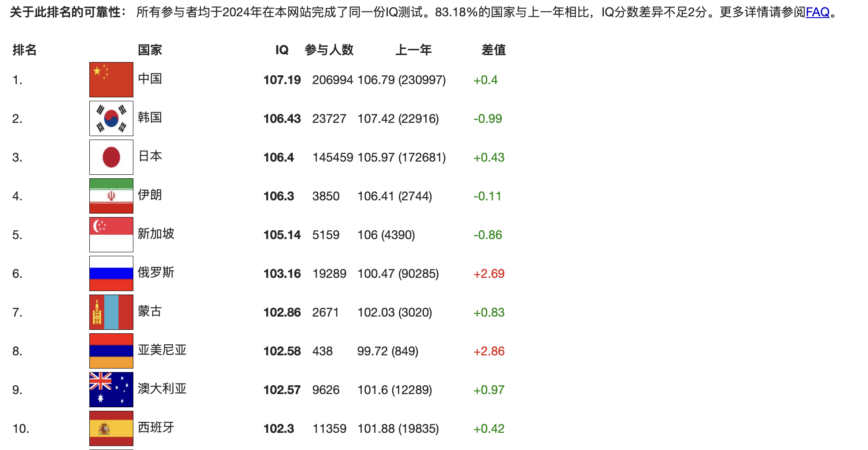The image size is (868, 450).
Task: Click the Australia flag icon
Action: pyautogui.click(x=111, y=390)
